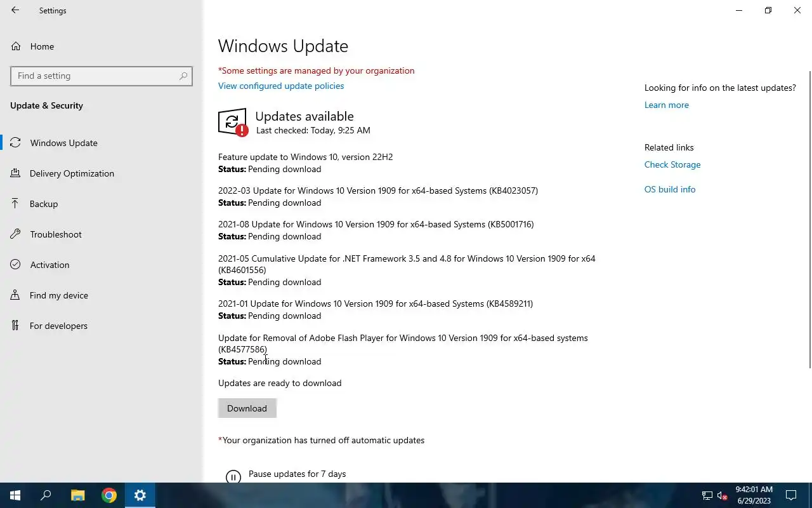Click the KB4023057 update entry
Image resolution: width=812 pixels, height=508 pixels.
click(378, 196)
